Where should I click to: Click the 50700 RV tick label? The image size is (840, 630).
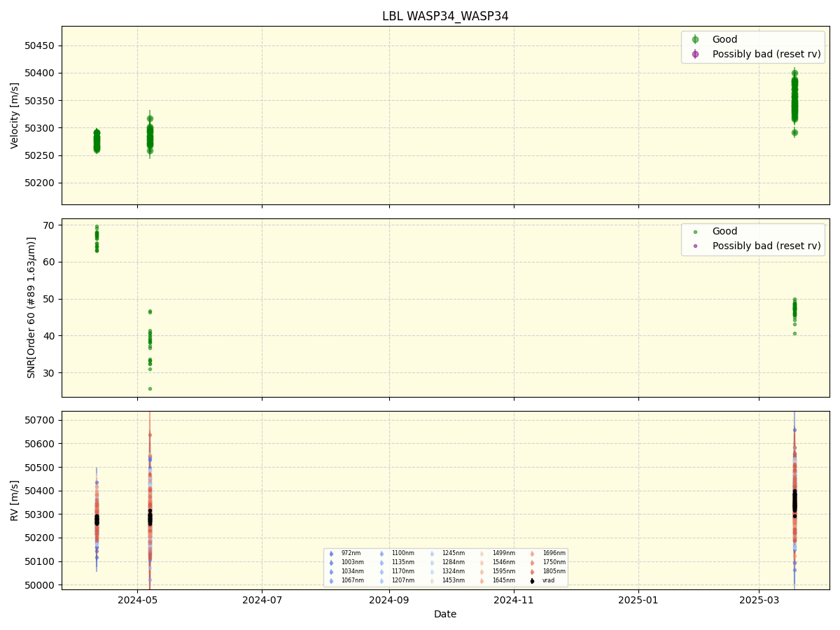pos(41,420)
